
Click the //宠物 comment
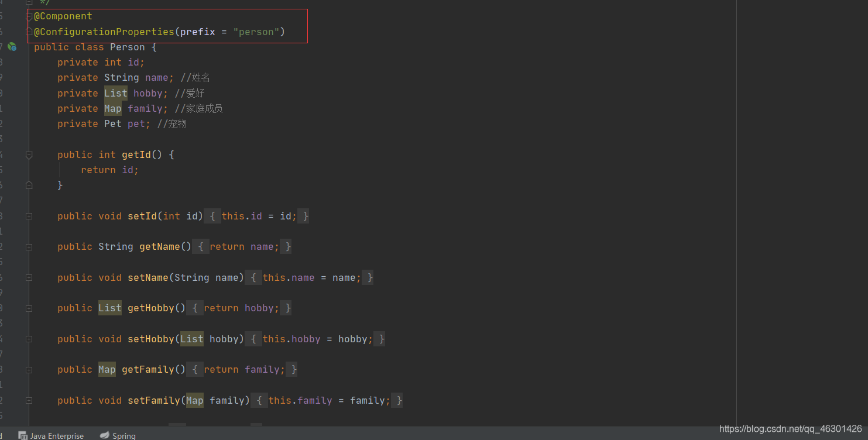coord(172,123)
